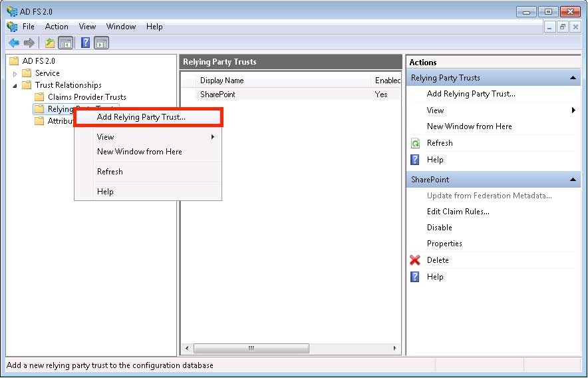Click the blue Help toolbar icon
This screenshot has height=378, width=588.
(x=86, y=43)
